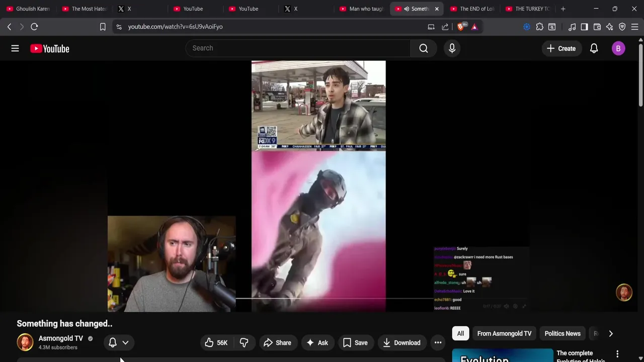Switch to the Ghoulish Karen tab
Viewport: 644px width, 362px height.
[x=28, y=9]
